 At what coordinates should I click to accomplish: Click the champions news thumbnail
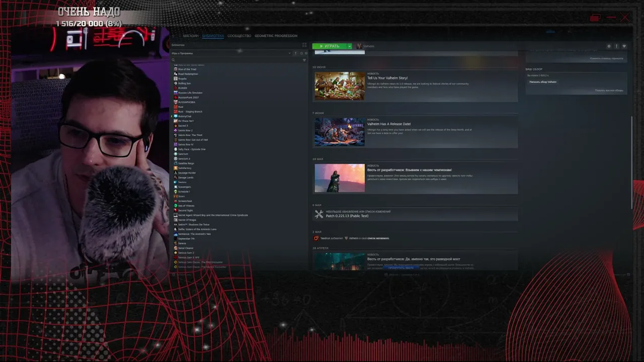[x=340, y=178]
